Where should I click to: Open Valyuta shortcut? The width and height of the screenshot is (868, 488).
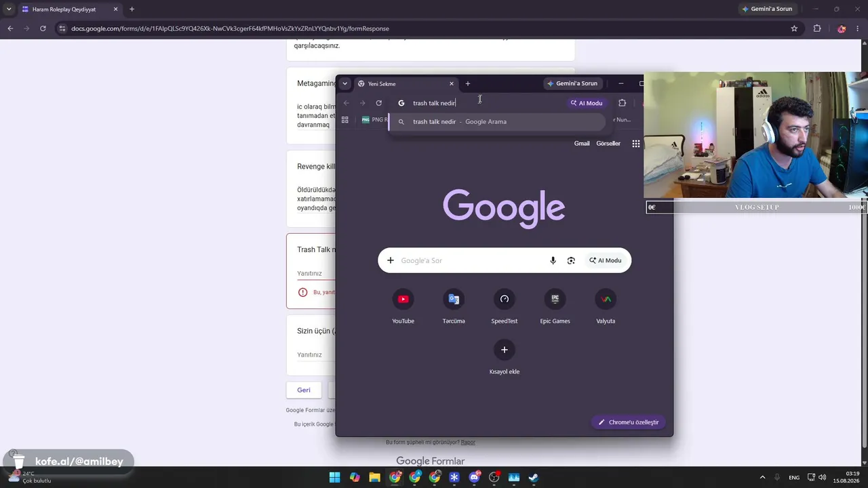point(606,306)
